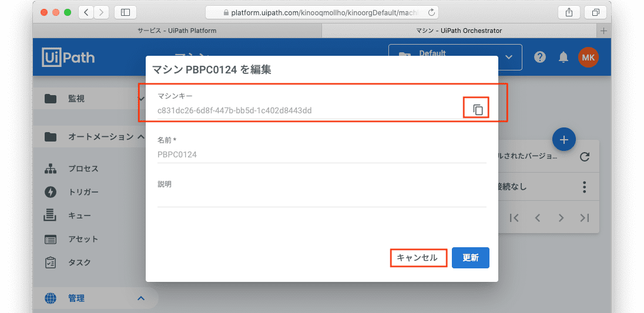Jump to first page of list
Viewport: 644px width, 313px height.
pyautogui.click(x=514, y=218)
